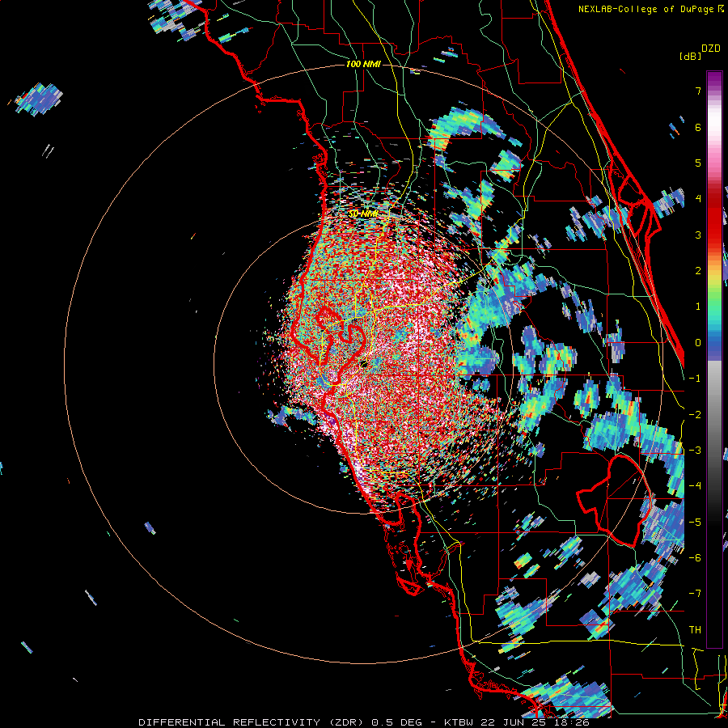Image resolution: width=728 pixels, height=728 pixels.
Task: Select the -6 value on the scale
Action: [695, 558]
